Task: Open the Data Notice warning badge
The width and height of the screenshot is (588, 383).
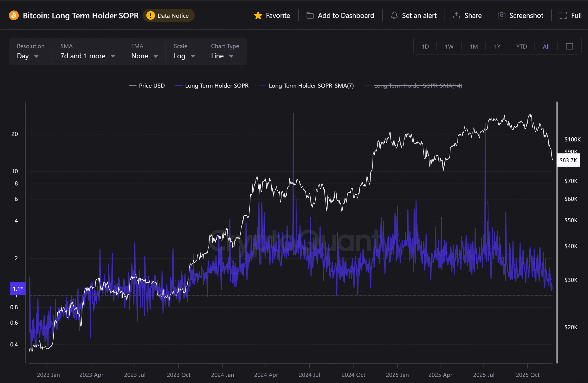Action: pyautogui.click(x=169, y=16)
